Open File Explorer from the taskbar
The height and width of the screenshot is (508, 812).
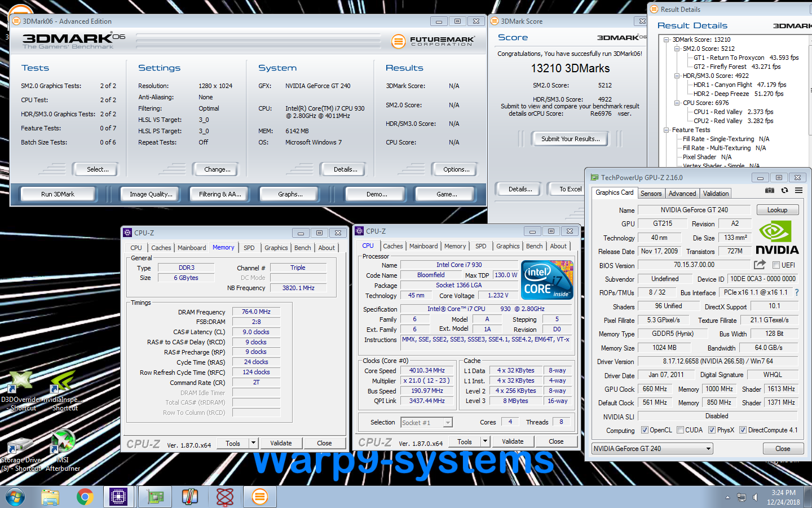point(50,497)
